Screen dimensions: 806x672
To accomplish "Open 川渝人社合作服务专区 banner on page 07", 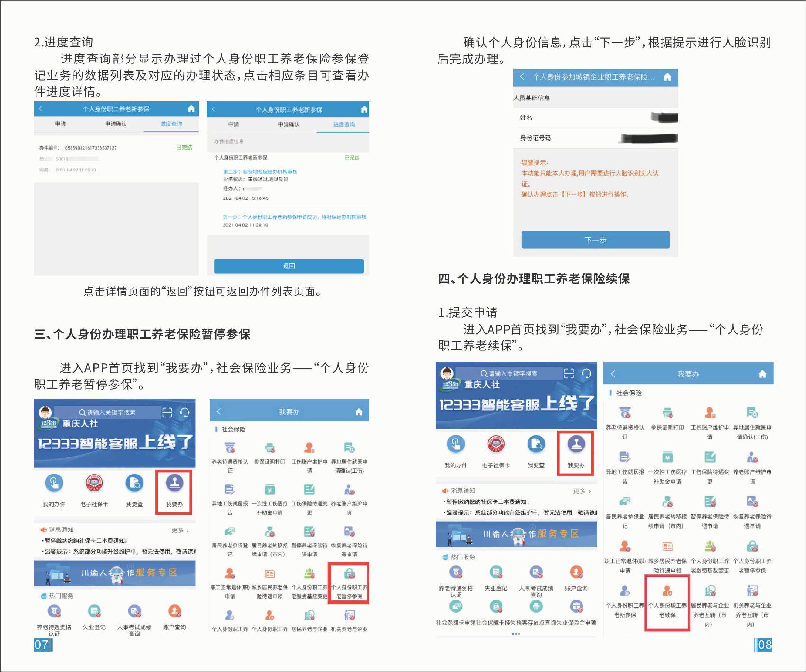I will pyautogui.click(x=115, y=573).
